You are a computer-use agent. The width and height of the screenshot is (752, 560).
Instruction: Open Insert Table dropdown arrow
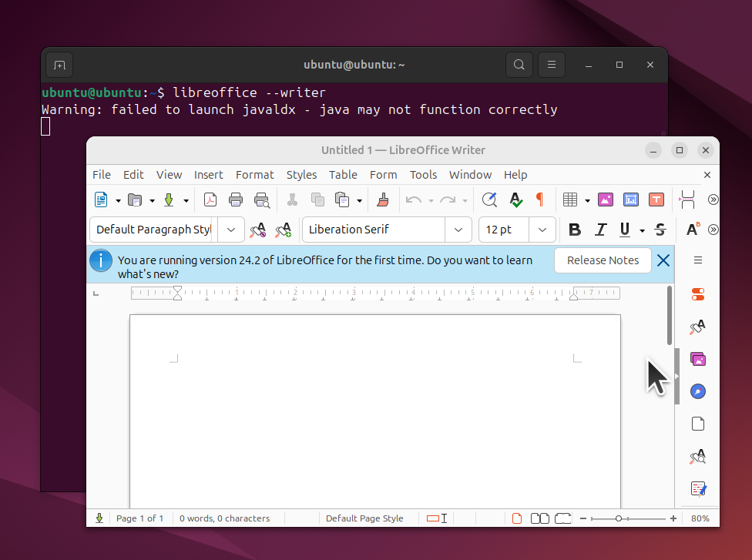587,201
